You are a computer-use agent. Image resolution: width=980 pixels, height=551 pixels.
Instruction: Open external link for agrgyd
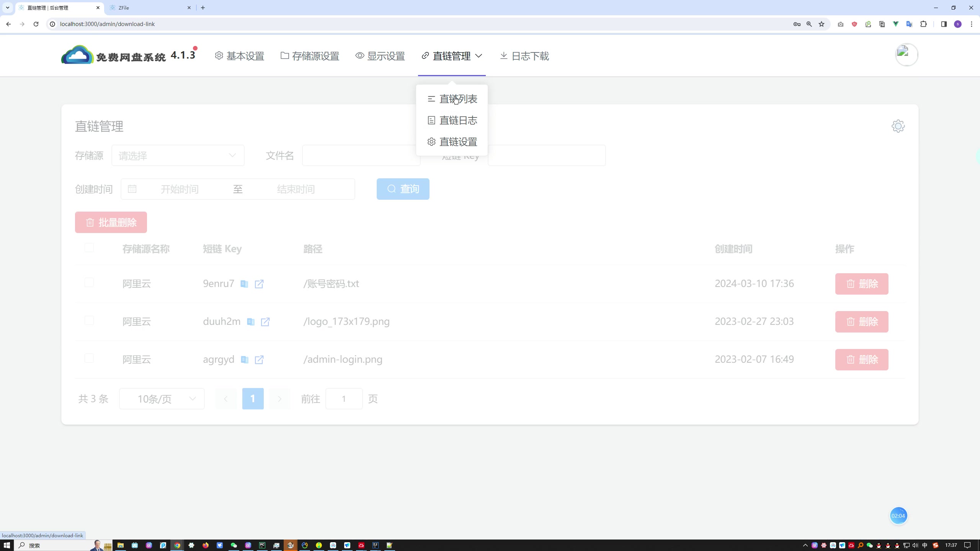[x=259, y=360]
